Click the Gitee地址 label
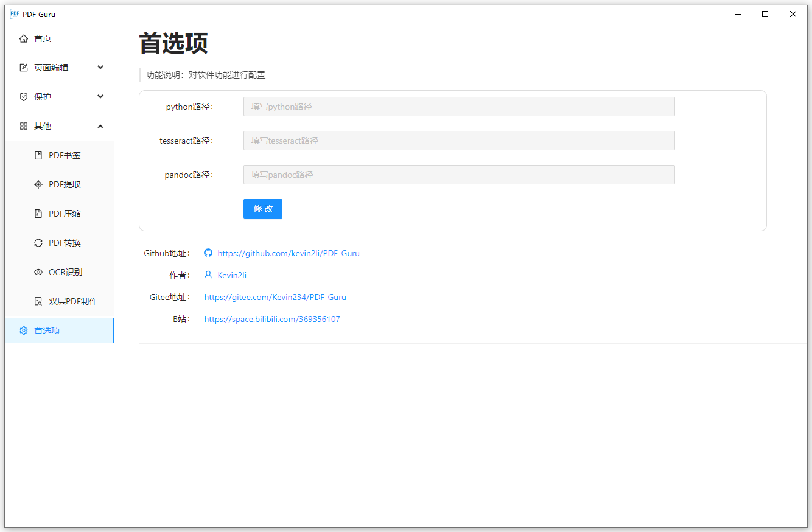The width and height of the screenshot is (812, 532). 170,297
